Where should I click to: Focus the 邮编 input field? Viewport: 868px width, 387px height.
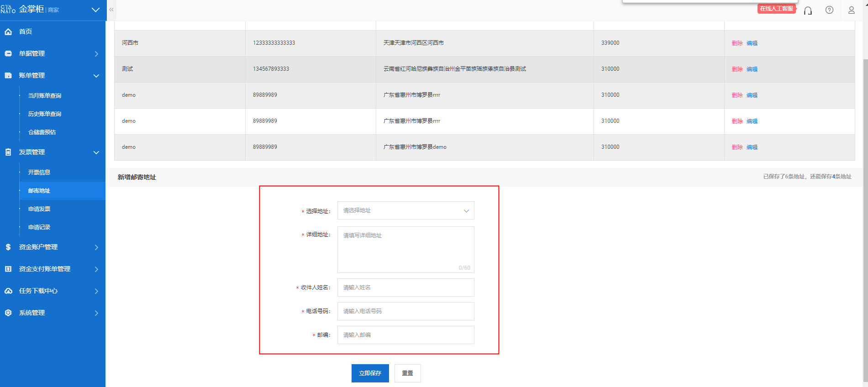coord(405,335)
